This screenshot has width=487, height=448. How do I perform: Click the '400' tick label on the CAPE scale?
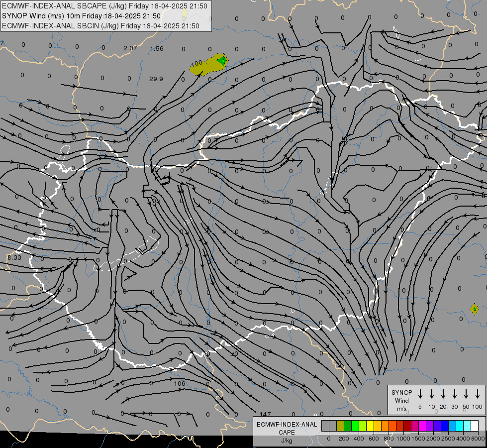359,439
